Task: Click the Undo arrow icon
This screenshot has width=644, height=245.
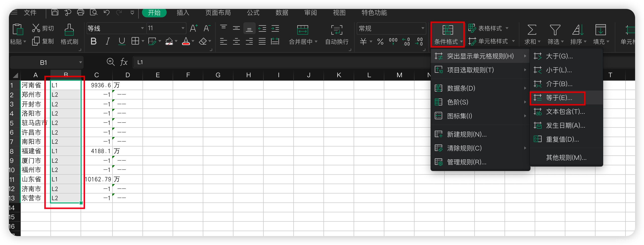Action: [x=107, y=13]
